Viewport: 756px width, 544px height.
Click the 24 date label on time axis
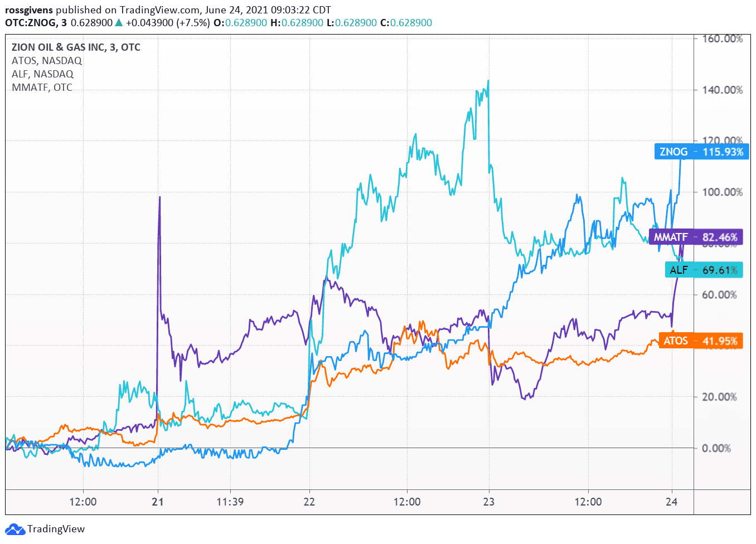[x=671, y=502]
